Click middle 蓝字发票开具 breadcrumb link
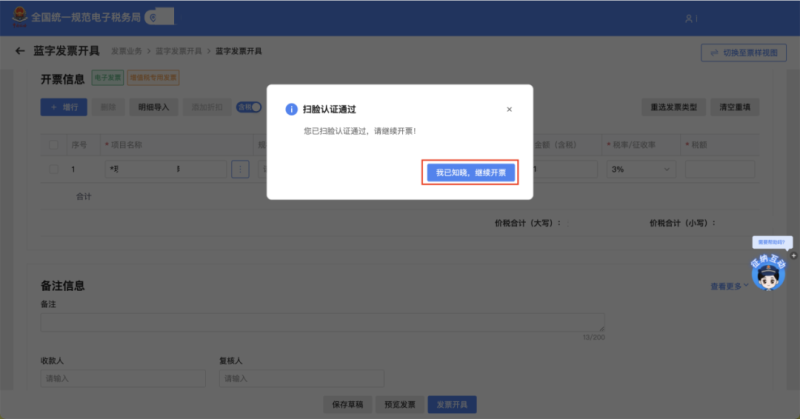Viewport: 800px width, 419px height. (x=179, y=51)
